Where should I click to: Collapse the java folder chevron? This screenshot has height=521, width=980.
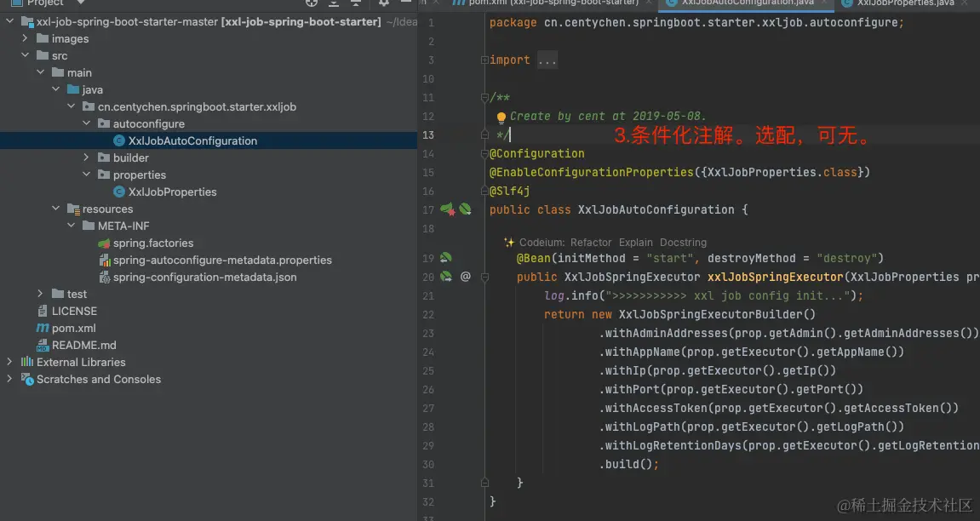click(x=55, y=89)
